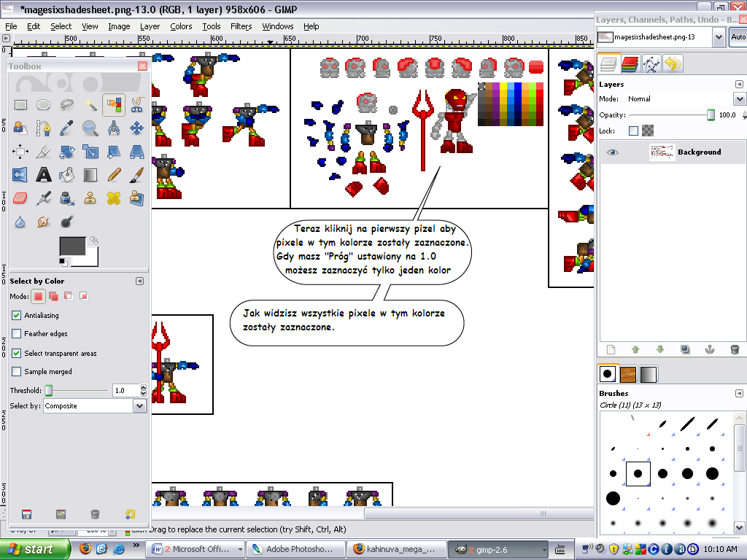The image size is (747, 560).
Task: Set selection mode to subtract from selection
Action: (69, 296)
